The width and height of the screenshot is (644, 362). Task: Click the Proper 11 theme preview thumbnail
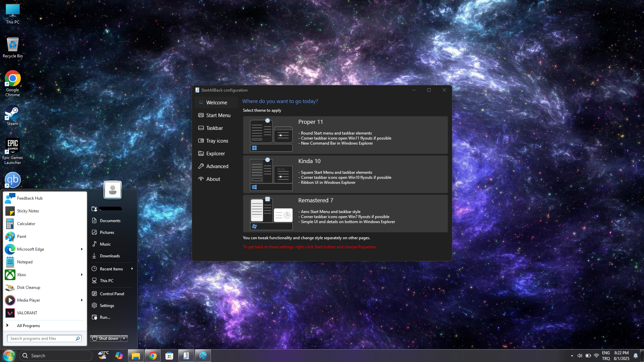[271, 135]
